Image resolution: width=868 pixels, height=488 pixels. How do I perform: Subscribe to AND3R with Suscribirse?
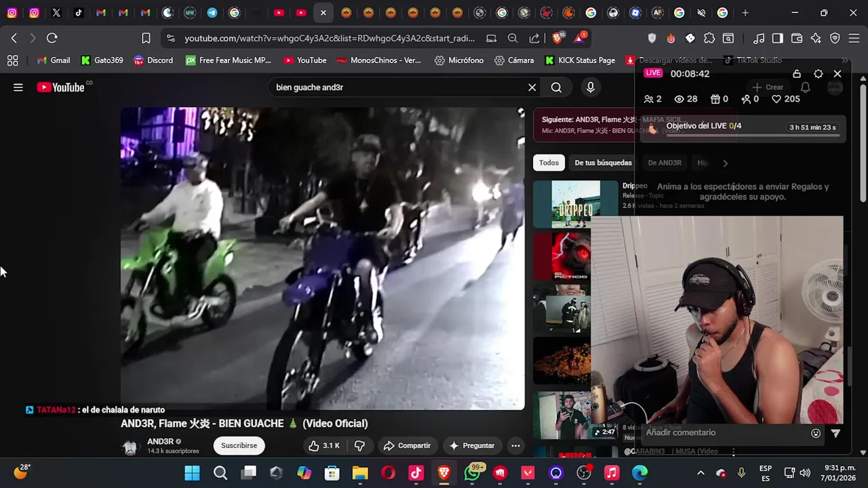pos(239,445)
